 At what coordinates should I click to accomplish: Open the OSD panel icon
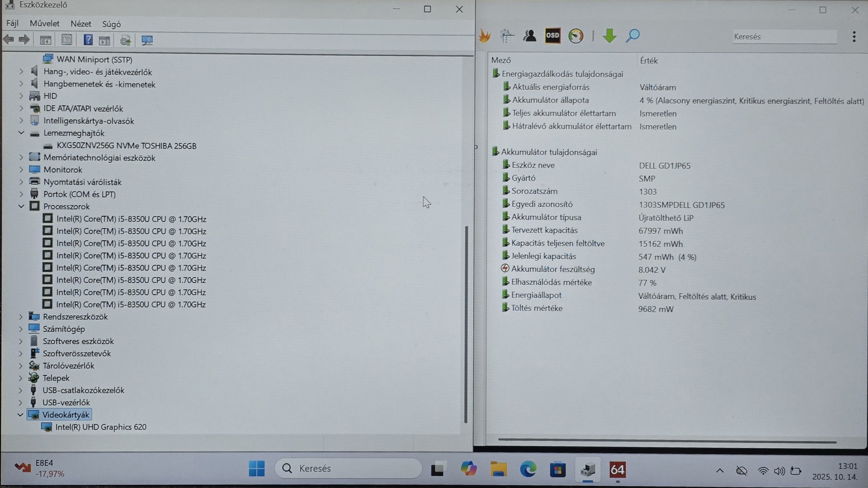point(552,36)
